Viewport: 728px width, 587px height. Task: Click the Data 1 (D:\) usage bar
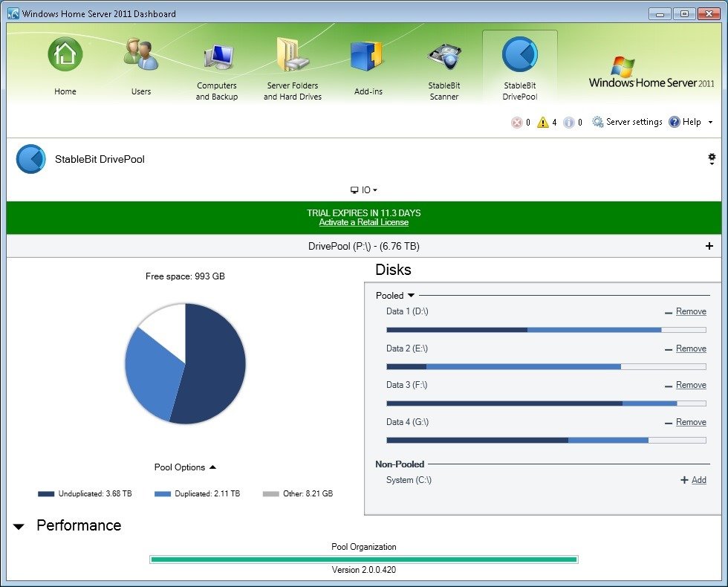(546, 330)
